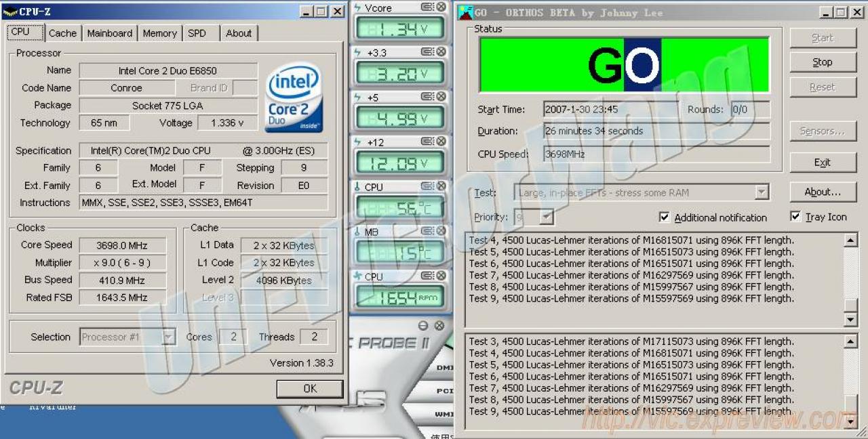Open settings icon of MB temperature panel
The image size is (868, 439).
tap(427, 231)
